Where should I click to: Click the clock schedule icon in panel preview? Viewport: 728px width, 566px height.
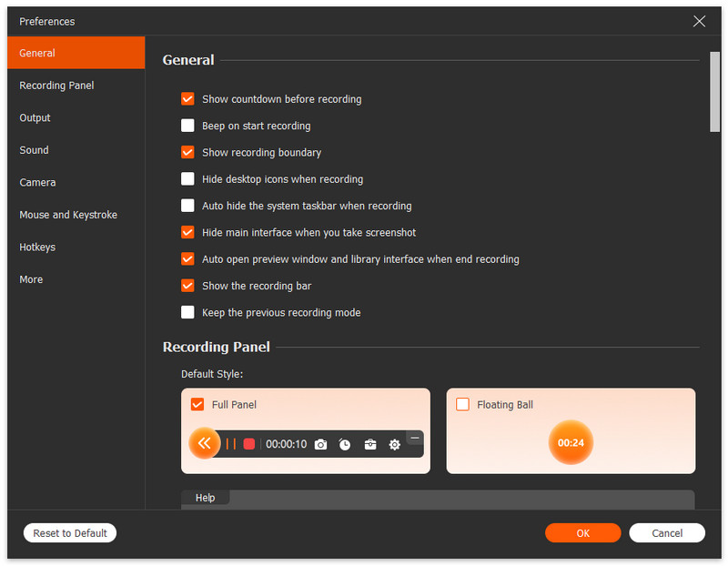(x=345, y=445)
